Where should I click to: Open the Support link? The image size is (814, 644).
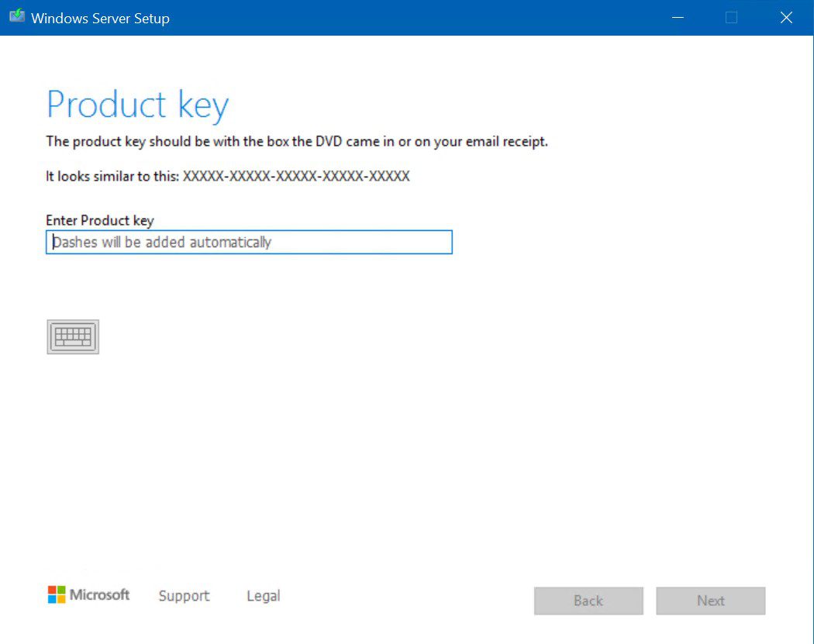pos(185,596)
